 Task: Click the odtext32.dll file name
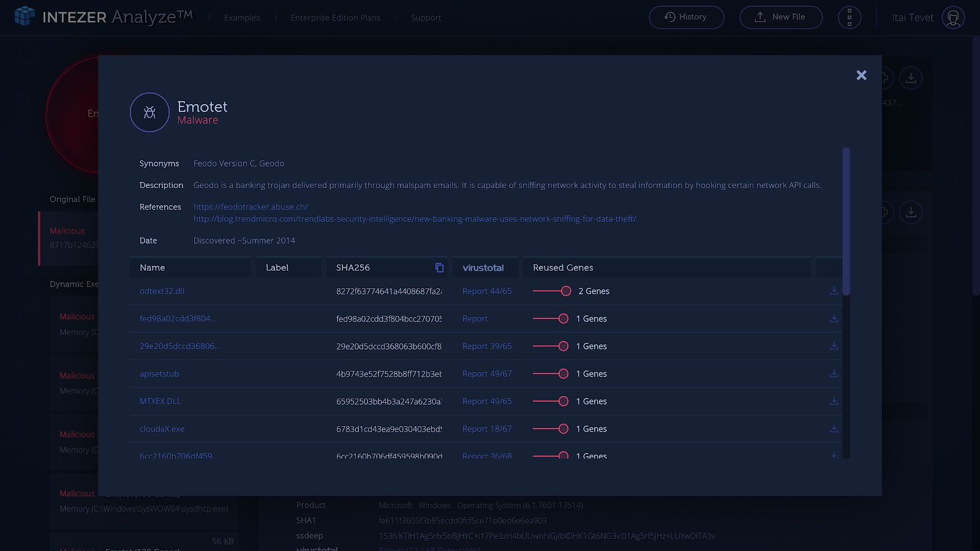pyautogui.click(x=162, y=291)
